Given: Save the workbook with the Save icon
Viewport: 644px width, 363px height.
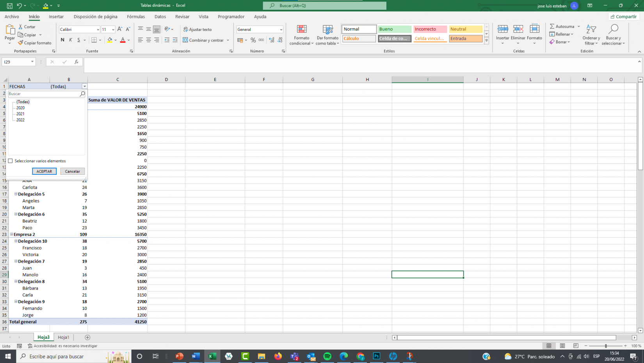Looking at the screenshot, I should click(9, 5).
